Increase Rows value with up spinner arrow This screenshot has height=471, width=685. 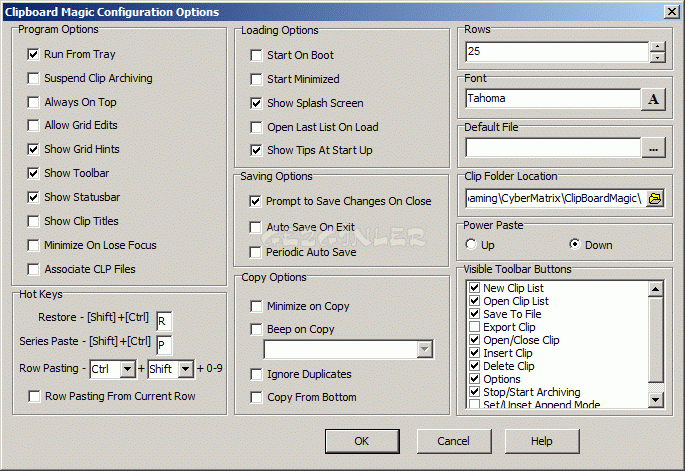[657, 46]
